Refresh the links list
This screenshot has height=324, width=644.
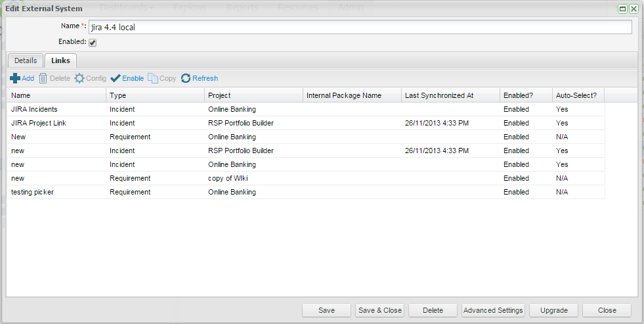pyautogui.click(x=186, y=78)
